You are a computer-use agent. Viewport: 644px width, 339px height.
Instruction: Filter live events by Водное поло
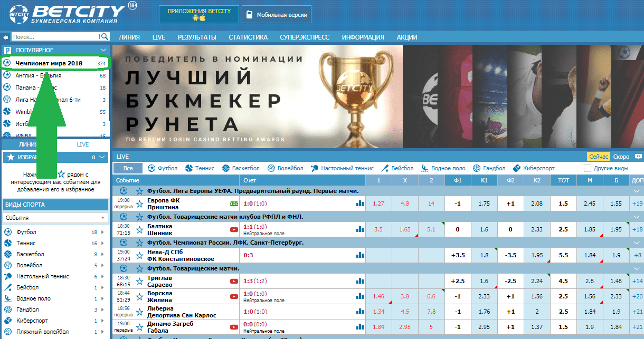tap(443, 168)
